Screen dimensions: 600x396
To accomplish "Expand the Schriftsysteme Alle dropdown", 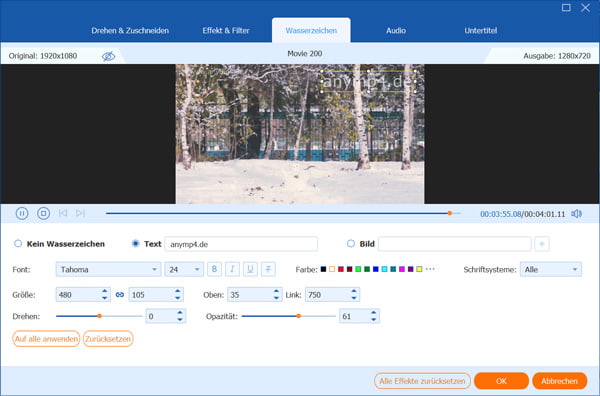I will pyautogui.click(x=551, y=269).
